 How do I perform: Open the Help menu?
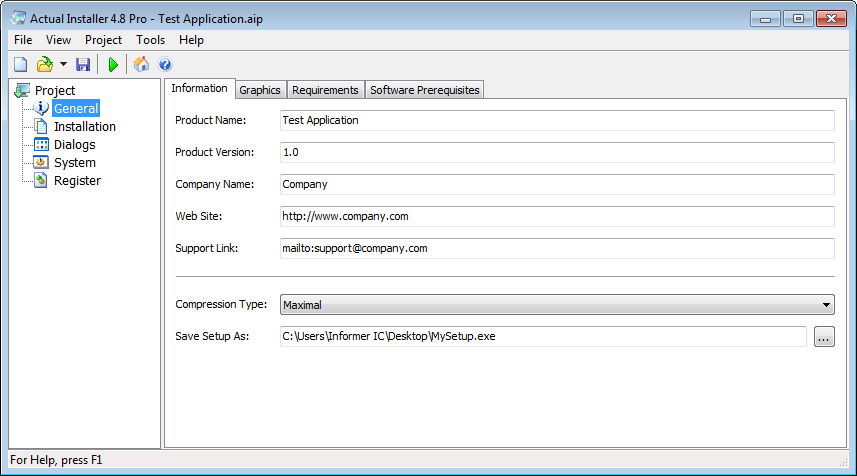click(191, 40)
